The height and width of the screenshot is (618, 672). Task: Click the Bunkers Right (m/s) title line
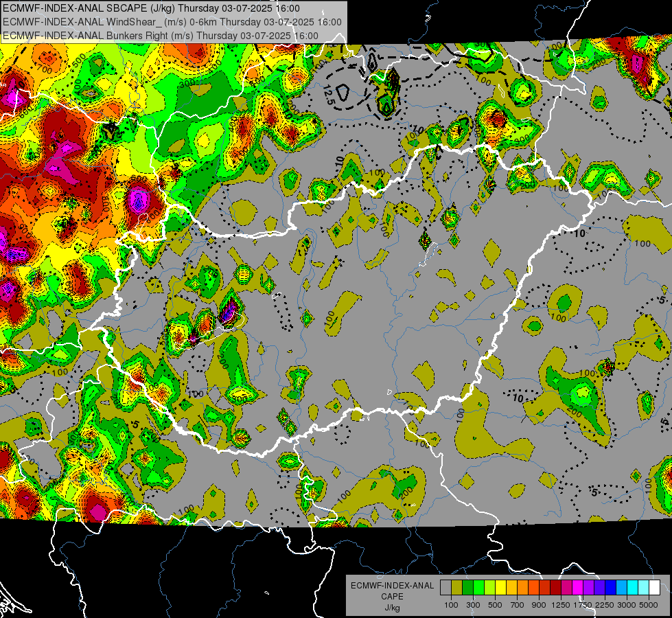point(161,36)
